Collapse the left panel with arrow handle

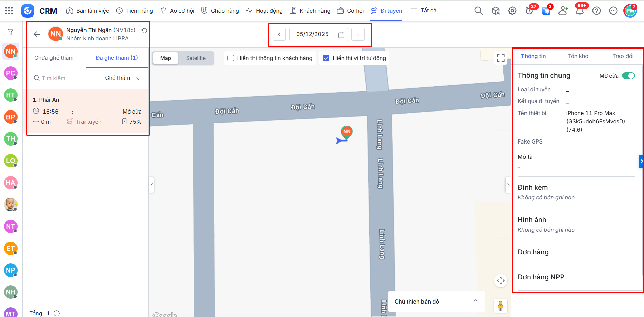pos(152,185)
